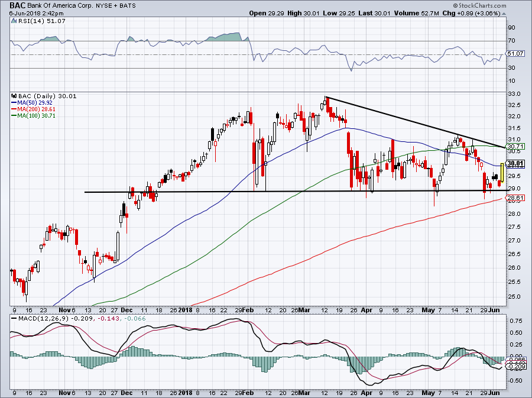532x398 pixels.
Task: Click the 10 label on RSI axis
Action: coord(512,81)
